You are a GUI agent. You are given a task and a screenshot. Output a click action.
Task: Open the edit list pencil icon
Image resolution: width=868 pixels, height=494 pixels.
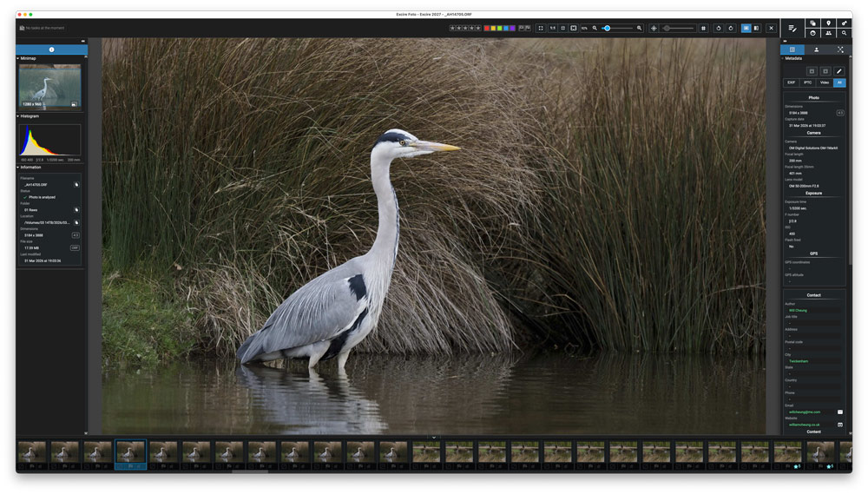[x=792, y=29]
